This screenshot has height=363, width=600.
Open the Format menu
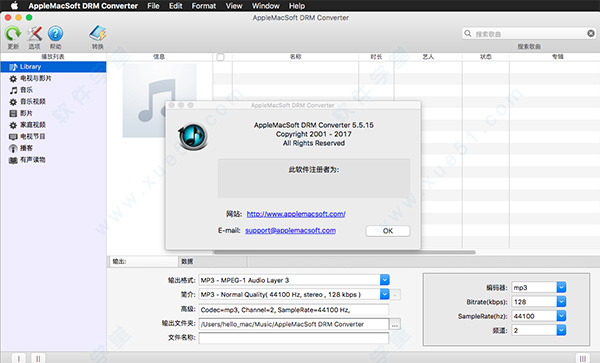[204, 6]
